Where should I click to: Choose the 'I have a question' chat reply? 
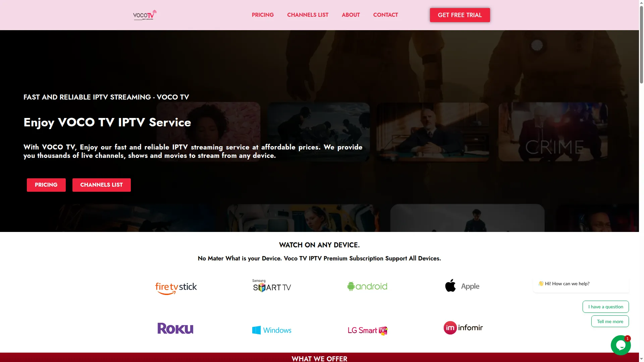click(605, 307)
